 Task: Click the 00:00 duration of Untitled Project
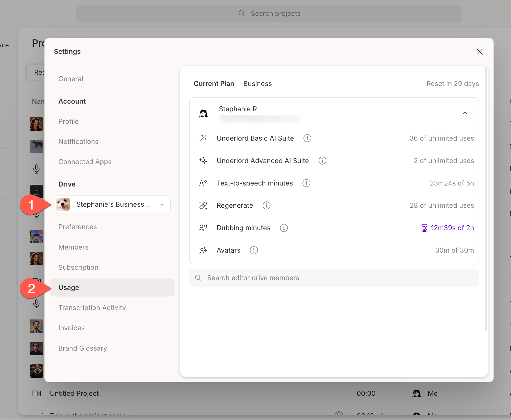pos(366,393)
